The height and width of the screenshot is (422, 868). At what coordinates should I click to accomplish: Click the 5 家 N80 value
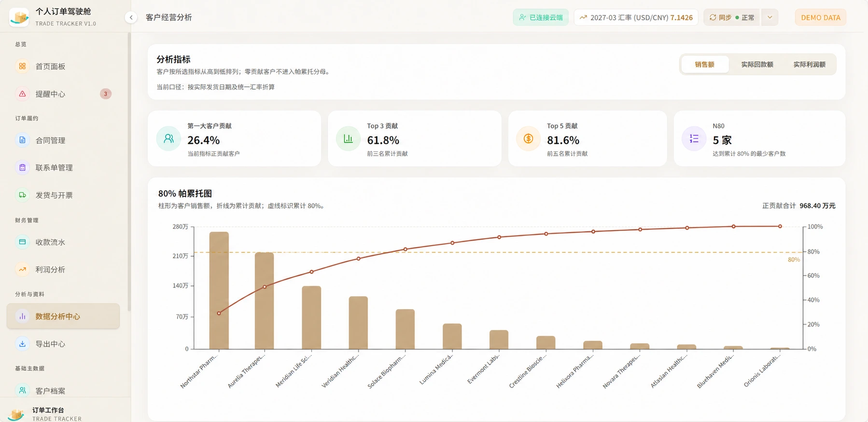722,140
